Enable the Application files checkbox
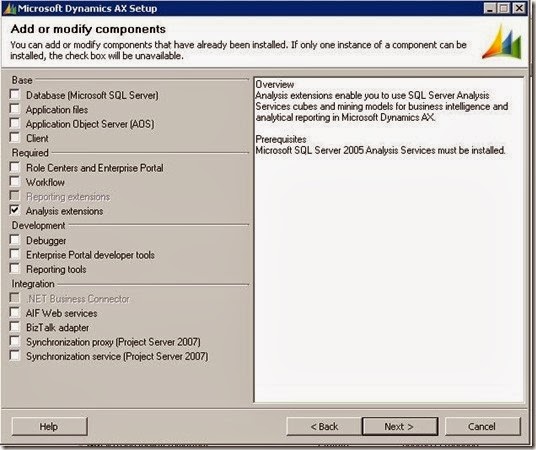536x450 pixels. pyautogui.click(x=15, y=109)
